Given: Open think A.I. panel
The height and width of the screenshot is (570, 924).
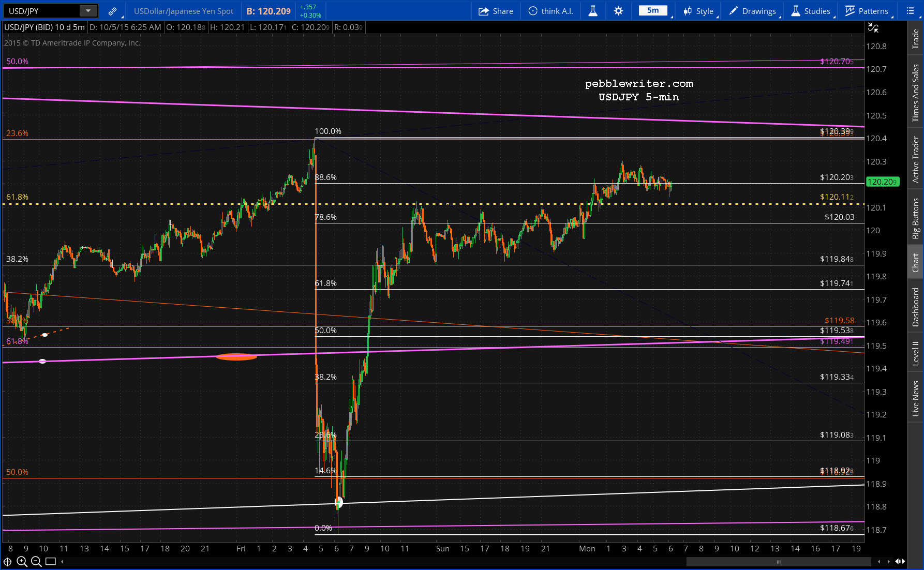Looking at the screenshot, I should coord(550,11).
